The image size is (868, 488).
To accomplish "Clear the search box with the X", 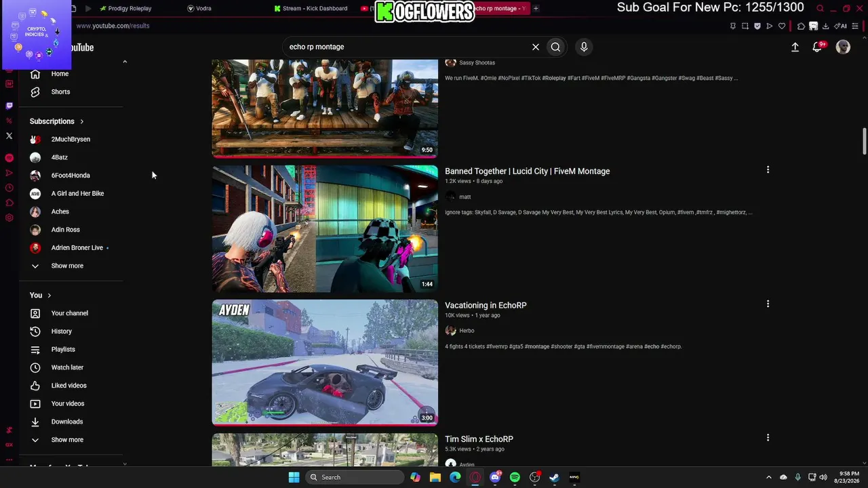I will tap(536, 47).
